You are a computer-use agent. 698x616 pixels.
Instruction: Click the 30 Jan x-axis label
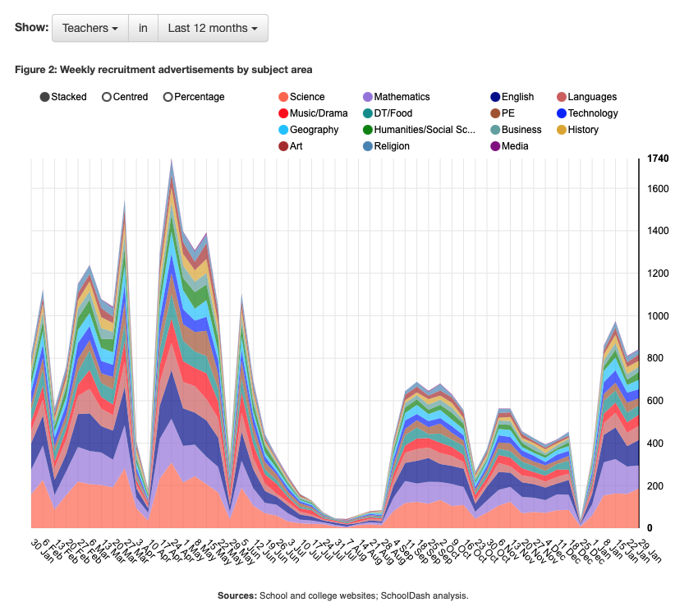pos(42,551)
